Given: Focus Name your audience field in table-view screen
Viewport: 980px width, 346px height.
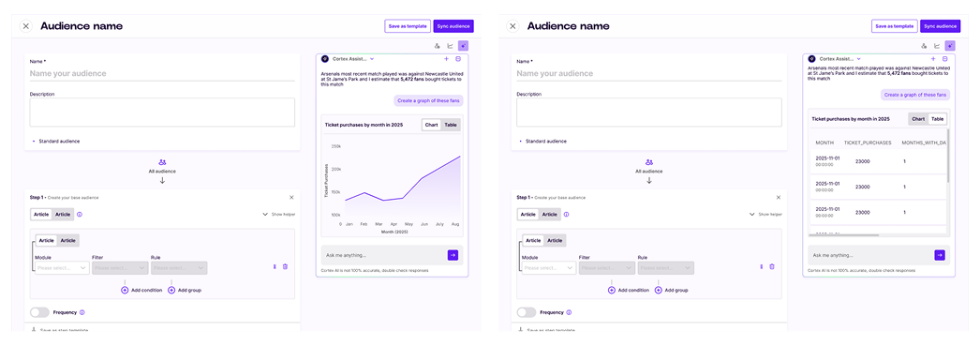Looking at the screenshot, I should [648, 74].
